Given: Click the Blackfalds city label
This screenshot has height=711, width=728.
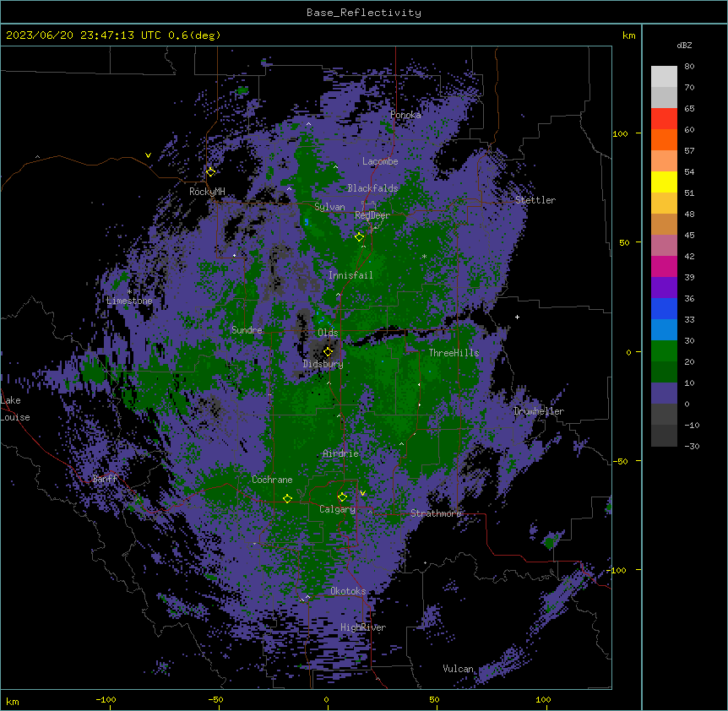Looking at the screenshot, I should (372, 188).
